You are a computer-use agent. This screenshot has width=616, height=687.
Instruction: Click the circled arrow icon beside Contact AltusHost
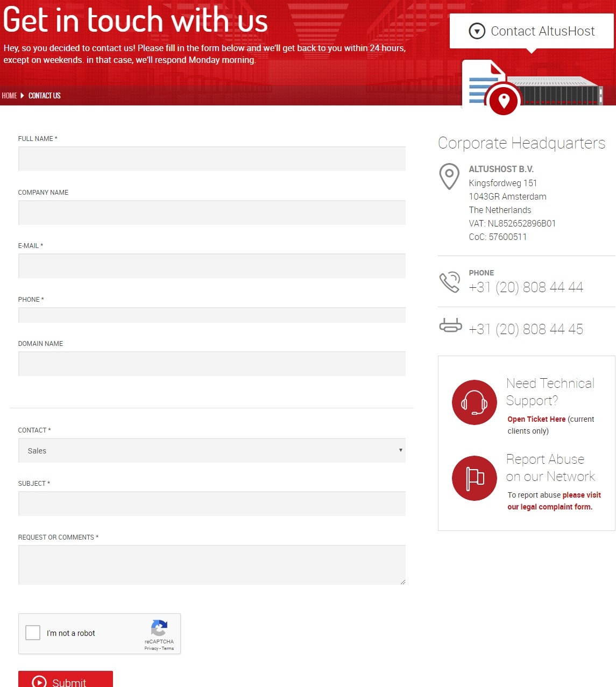pyautogui.click(x=477, y=31)
